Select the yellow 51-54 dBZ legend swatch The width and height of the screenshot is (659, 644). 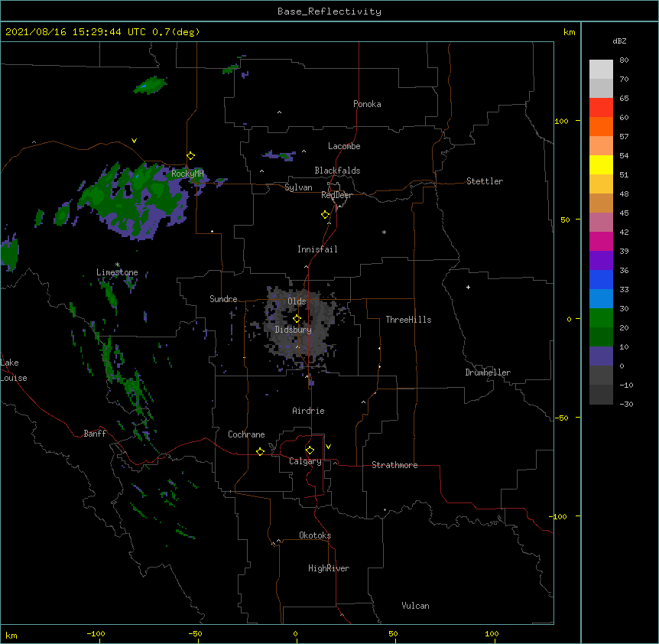601,164
